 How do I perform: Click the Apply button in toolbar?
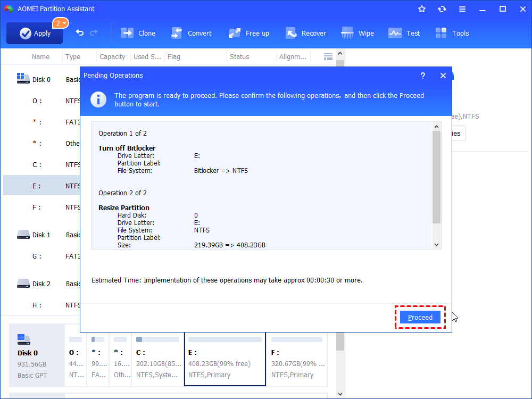(x=35, y=33)
